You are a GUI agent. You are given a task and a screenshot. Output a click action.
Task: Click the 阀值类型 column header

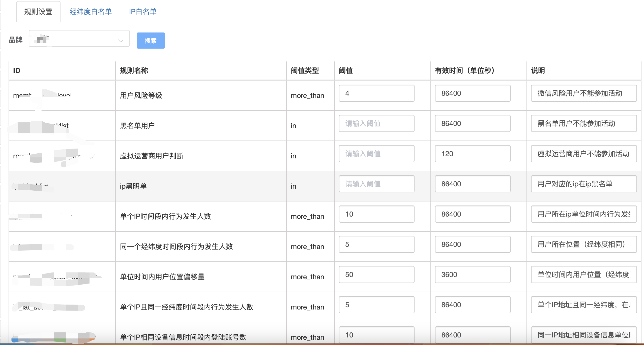[305, 71]
